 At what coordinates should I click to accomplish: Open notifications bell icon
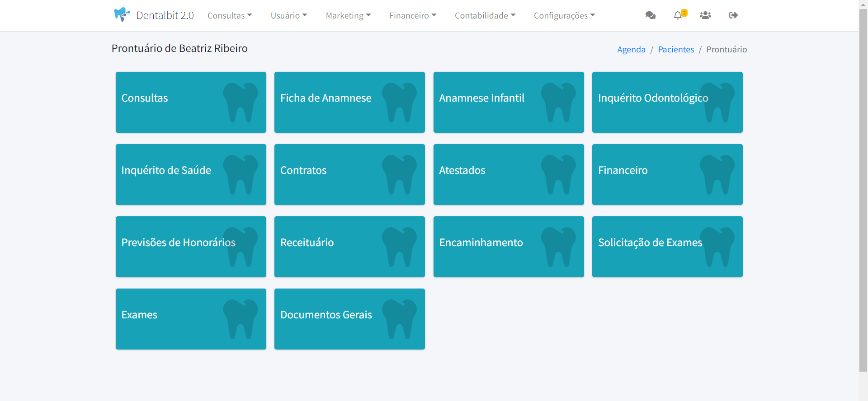(677, 16)
